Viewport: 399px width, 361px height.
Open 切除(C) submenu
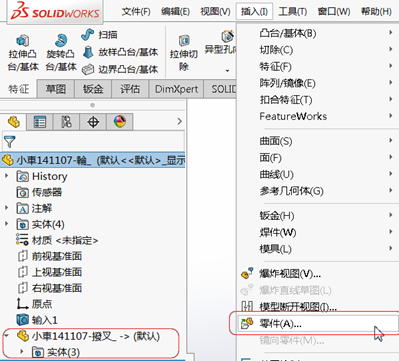click(x=318, y=50)
